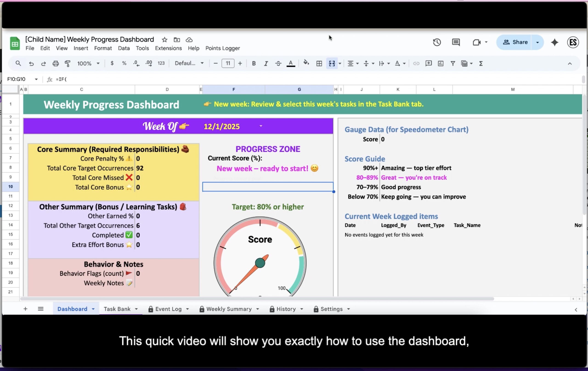Open the Points Logger menu

pos(223,48)
